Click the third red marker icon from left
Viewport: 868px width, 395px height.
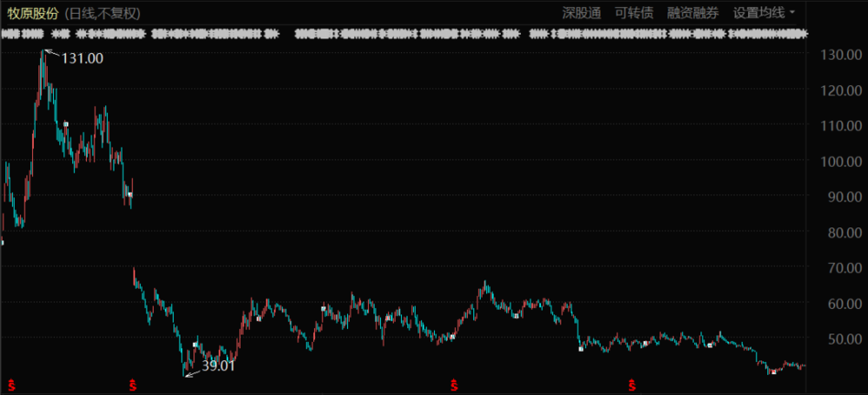pos(452,383)
